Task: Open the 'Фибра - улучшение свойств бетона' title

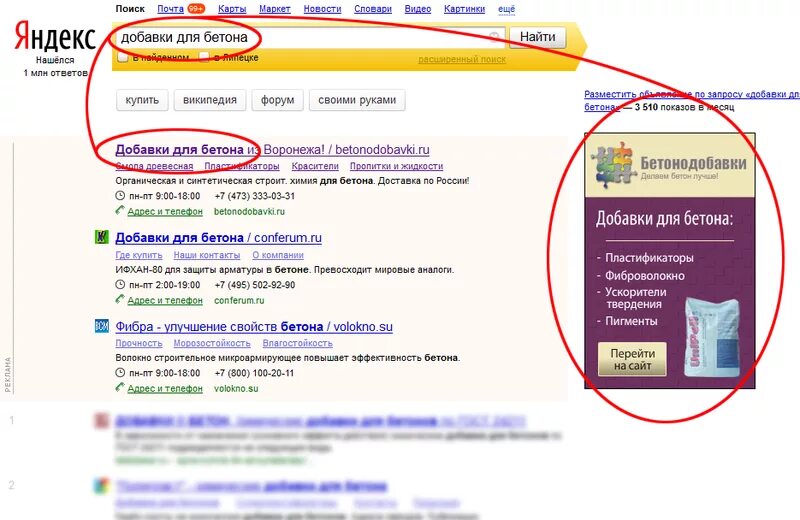Action: coord(254,327)
